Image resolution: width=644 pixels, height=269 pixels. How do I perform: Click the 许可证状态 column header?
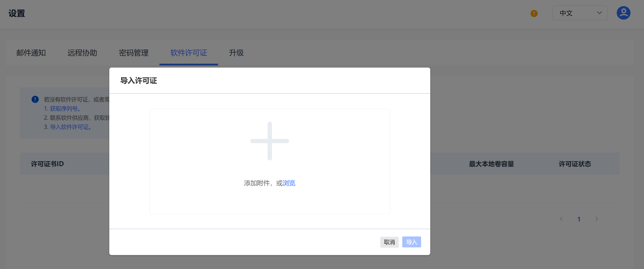pos(575,164)
